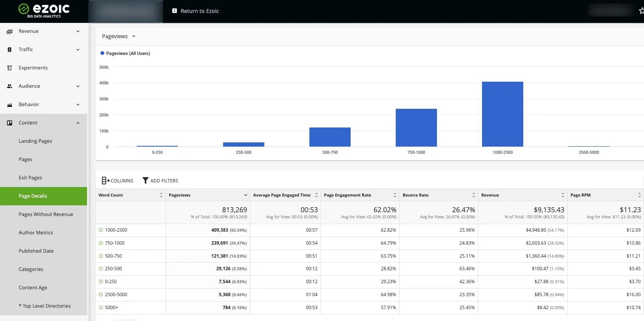644x321 pixels.
Task: Select Author Metrics in sidebar
Action: point(36,233)
